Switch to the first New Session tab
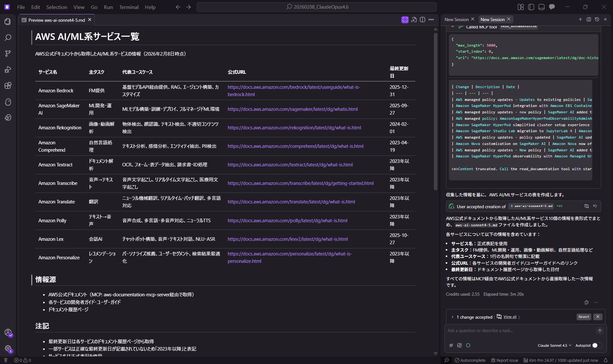613x364 pixels. 457,19
